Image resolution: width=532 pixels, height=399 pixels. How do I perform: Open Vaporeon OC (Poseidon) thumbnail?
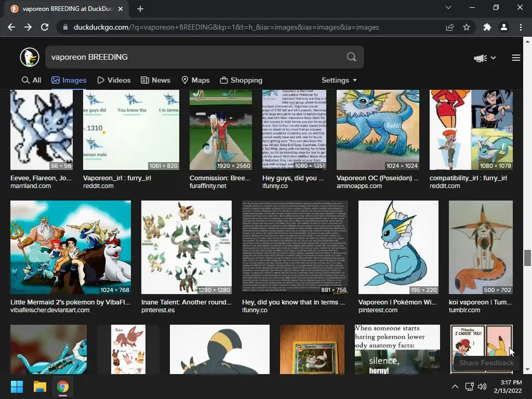tap(378, 129)
